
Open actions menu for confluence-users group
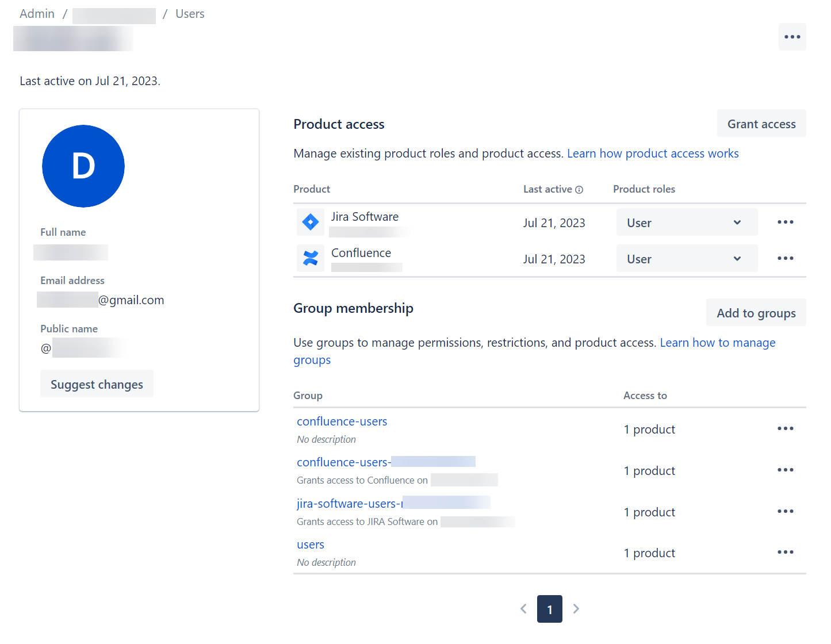(x=785, y=428)
